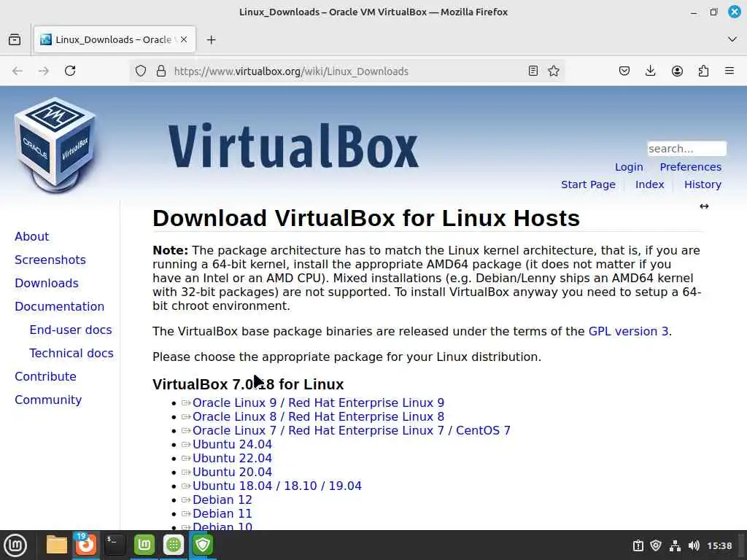Download the Ubuntu 20.04 package

click(x=233, y=472)
